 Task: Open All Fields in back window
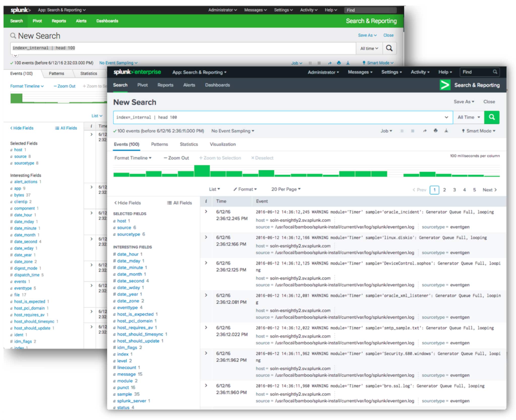(x=66, y=128)
